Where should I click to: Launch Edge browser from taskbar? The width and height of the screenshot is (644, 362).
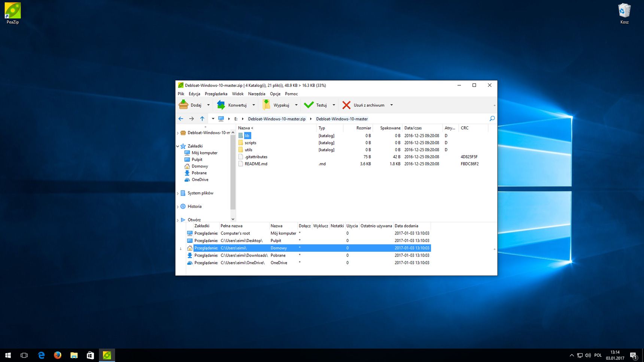coord(41,355)
